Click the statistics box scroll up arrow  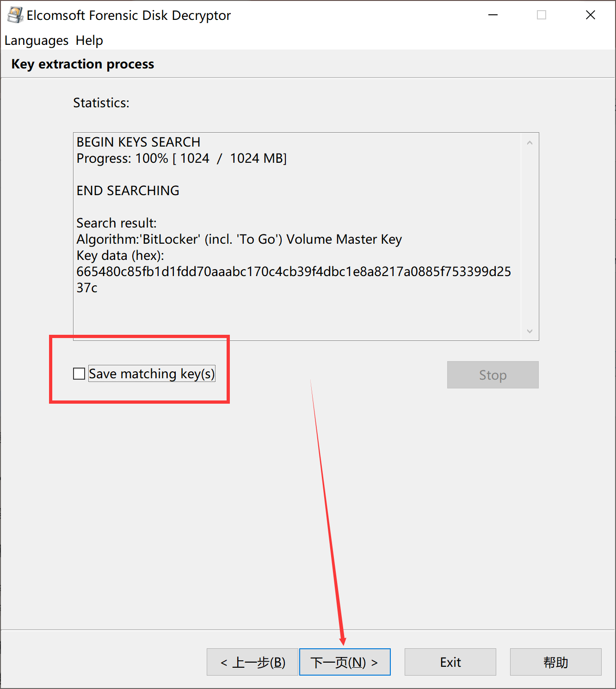(x=530, y=143)
